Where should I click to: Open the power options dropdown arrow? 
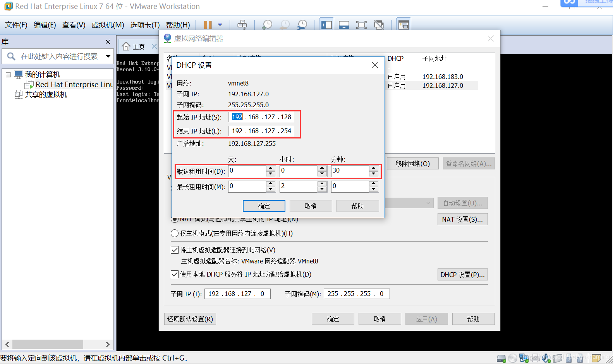(220, 25)
